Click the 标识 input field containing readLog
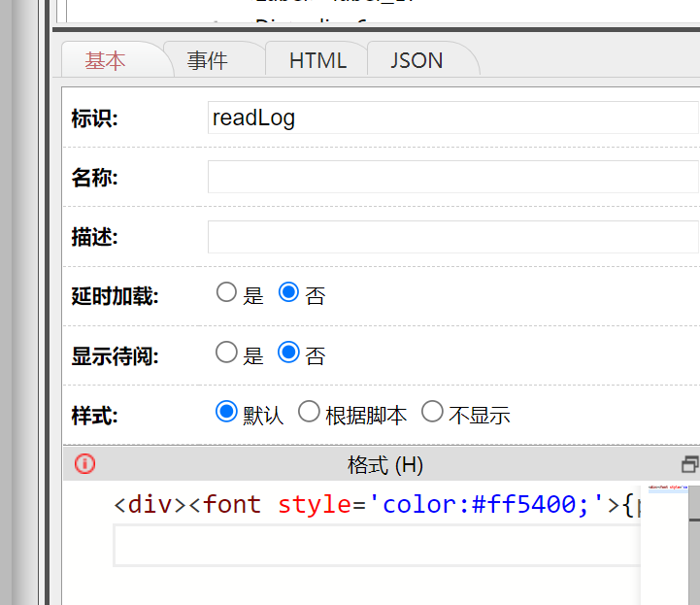The height and width of the screenshot is (605, 700). pyautogui.click(x=452, y=118)
